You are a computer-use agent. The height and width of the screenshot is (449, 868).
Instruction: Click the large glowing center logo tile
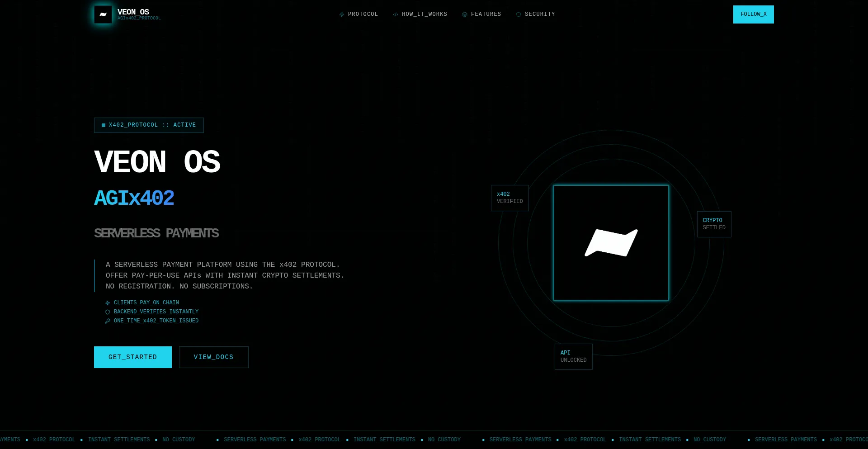[x=611, y=243]
